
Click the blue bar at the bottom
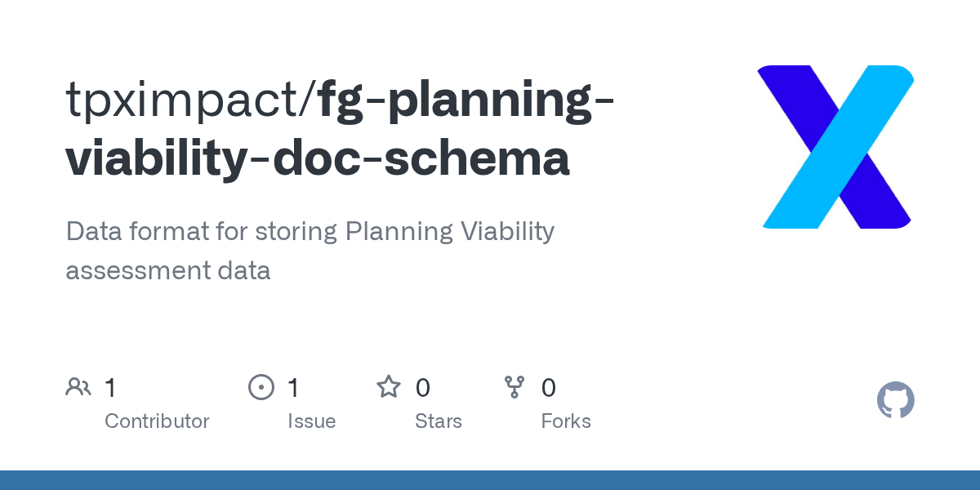pos(490,480)
